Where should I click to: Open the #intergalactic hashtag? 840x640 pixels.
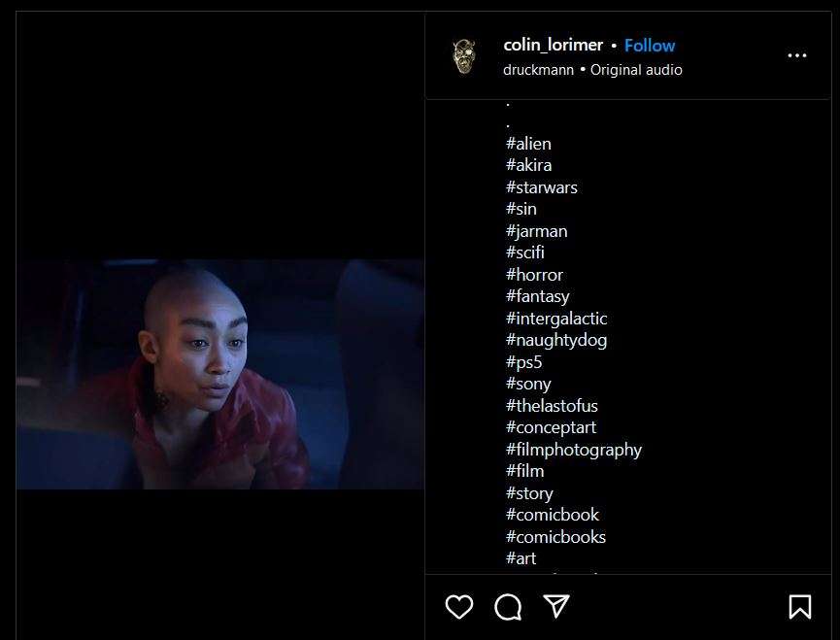[556, 319]
